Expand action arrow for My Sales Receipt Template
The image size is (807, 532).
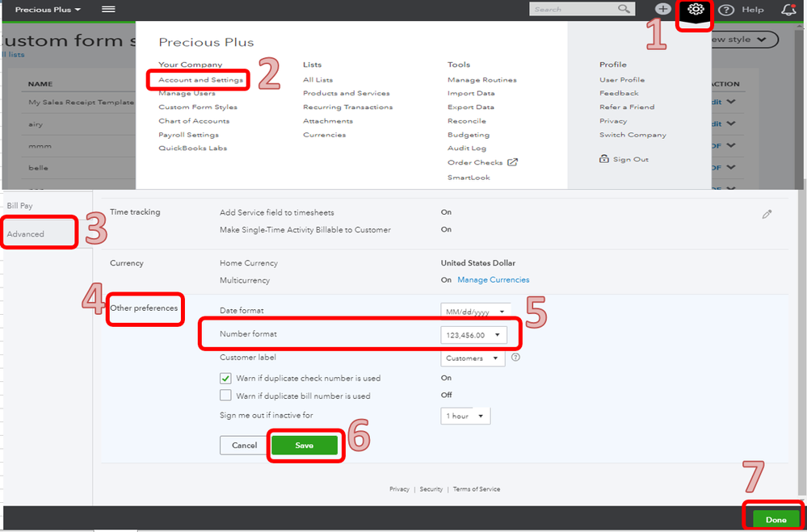[x=731, y=102]
